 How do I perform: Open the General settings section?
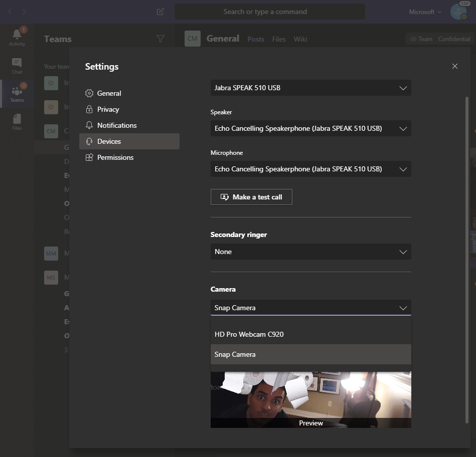tap(109, 93)
